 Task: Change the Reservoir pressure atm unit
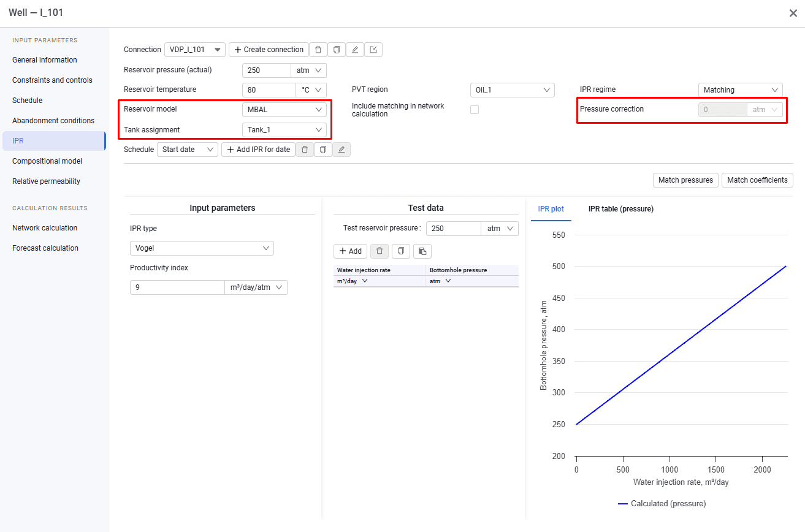309,70
